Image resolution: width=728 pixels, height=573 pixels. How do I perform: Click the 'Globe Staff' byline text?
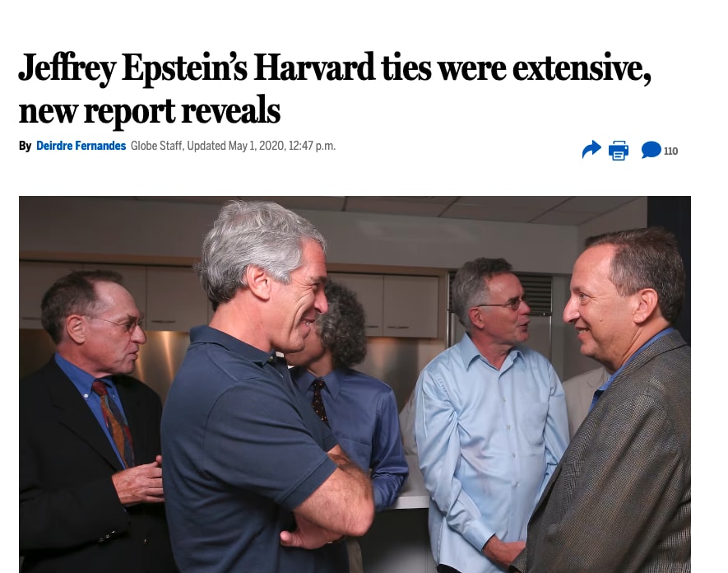click(x=157, y=146)
